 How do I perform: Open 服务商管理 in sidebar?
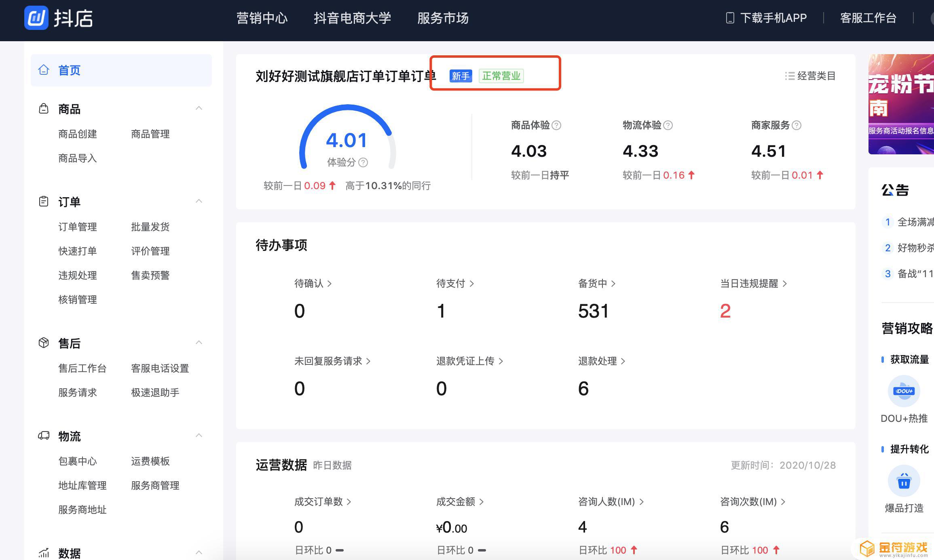click(x=155, y=486)
